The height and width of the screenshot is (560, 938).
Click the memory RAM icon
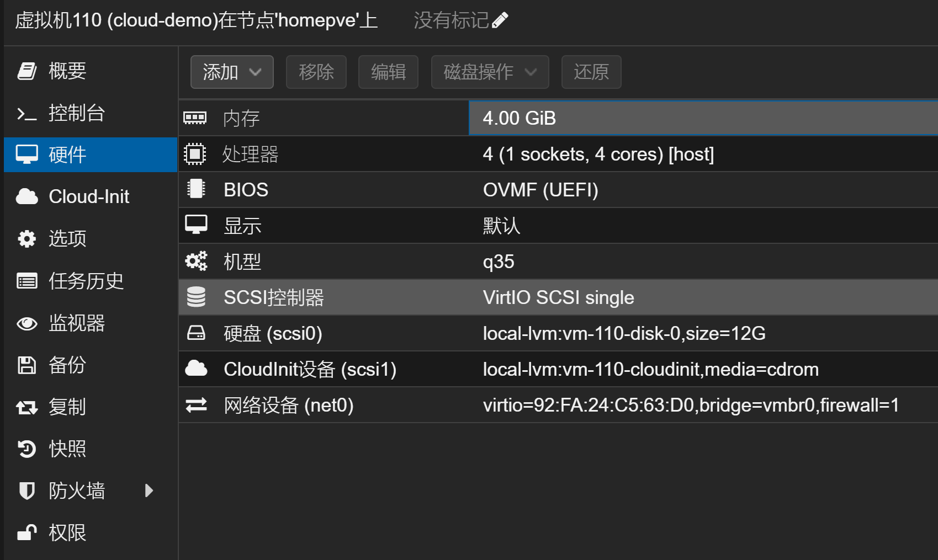coord(195,118)
